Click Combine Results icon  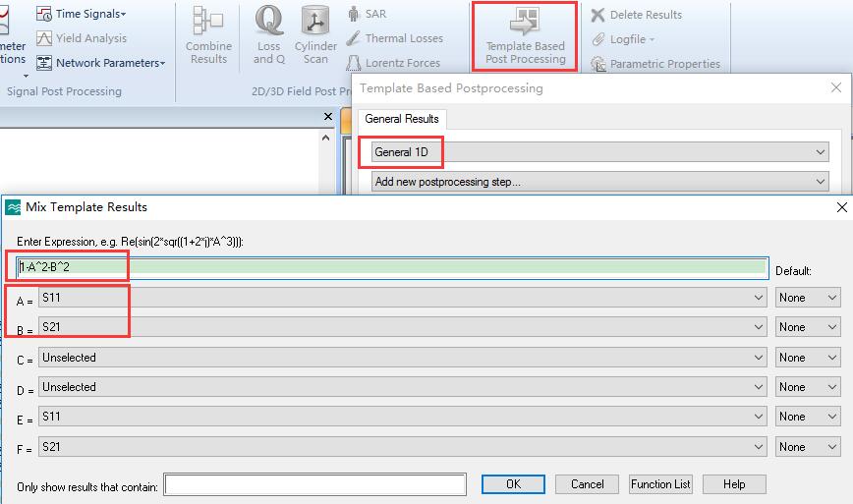pyautogui.click(x=208, y=36)
